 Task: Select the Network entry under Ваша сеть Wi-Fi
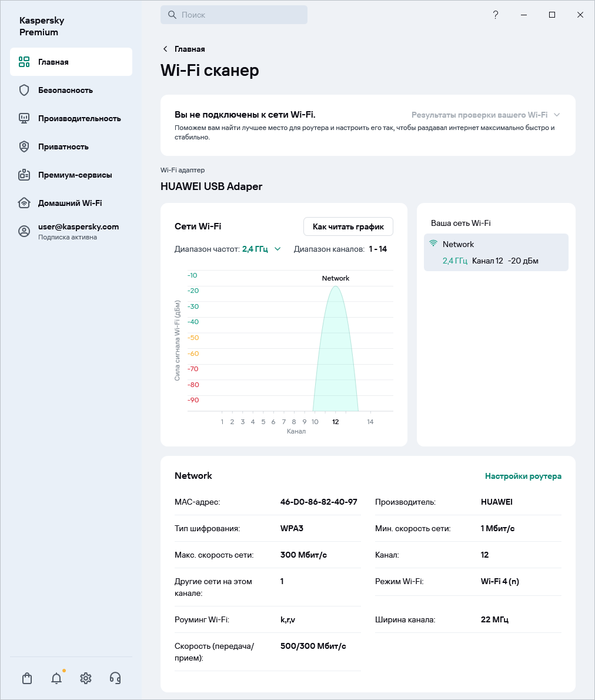(496, 252)
